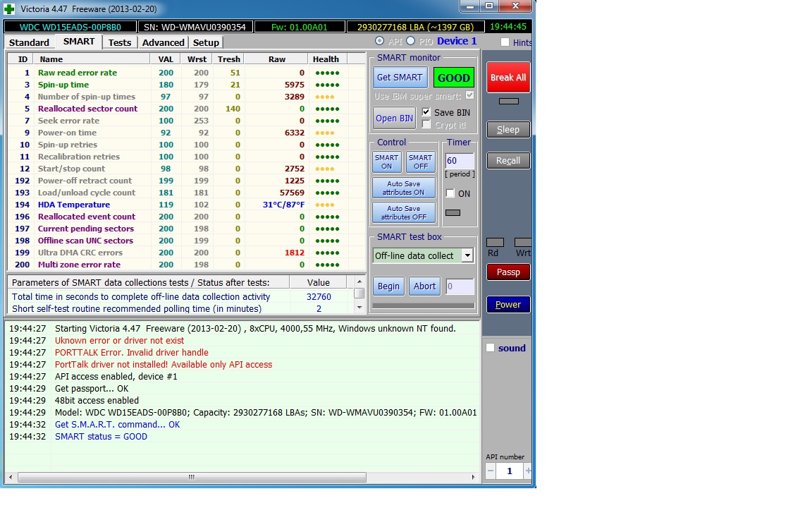Open the SMART tab
The image size is (812, 508).
pyautogui.click(x=79, y=42)
